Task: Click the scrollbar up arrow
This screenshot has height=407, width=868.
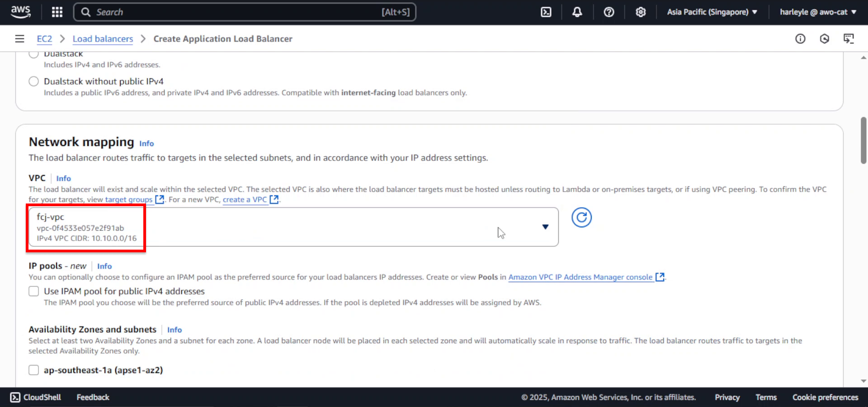Action: [863, 57]
